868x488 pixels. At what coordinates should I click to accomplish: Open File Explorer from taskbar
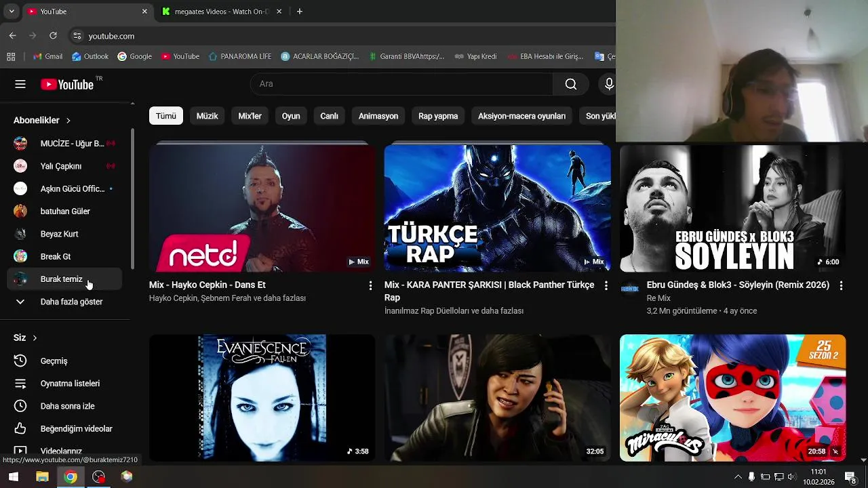pyautogui.click(x=42, y=476)
